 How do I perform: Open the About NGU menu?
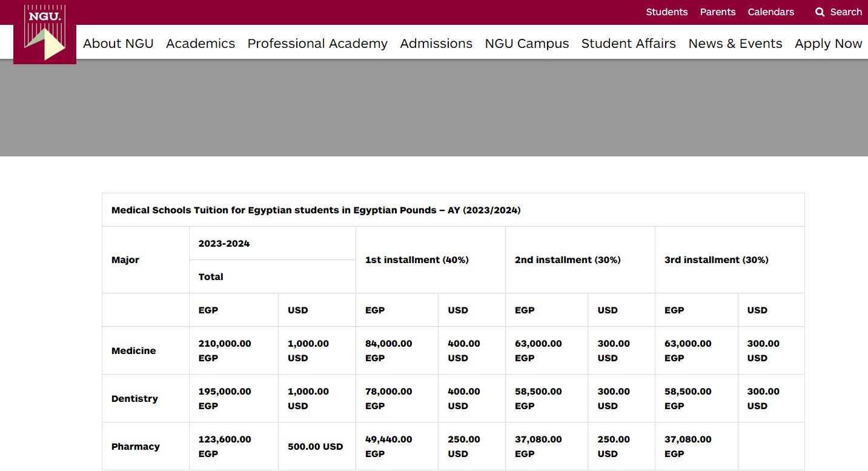(118, 44)
